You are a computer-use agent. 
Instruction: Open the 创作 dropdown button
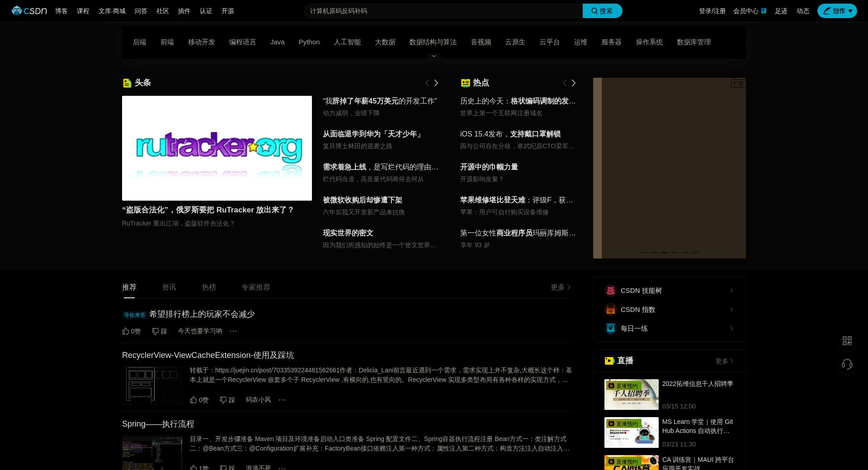pyautogui.click(x=837, y=11)
